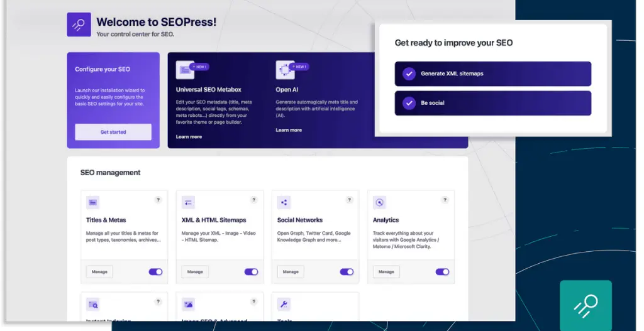Click the Open AI feature icon
644x331 pixels.
pyautogui.click(x=284, y=70)
